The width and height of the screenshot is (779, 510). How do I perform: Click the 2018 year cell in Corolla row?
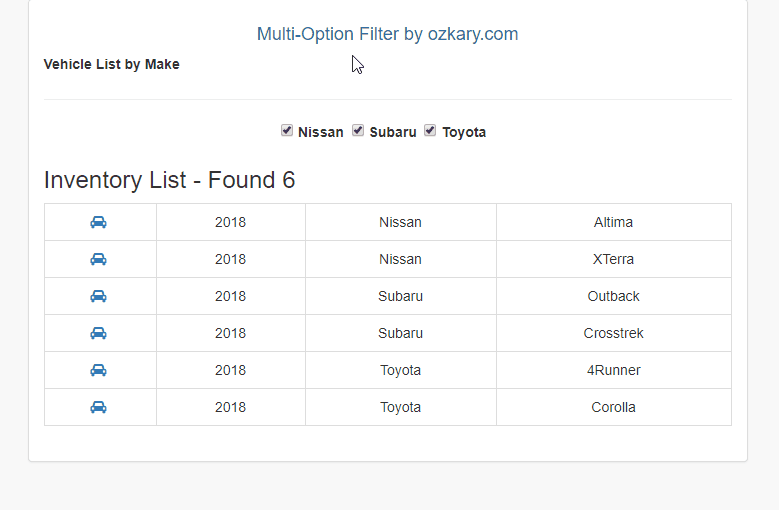231,407
